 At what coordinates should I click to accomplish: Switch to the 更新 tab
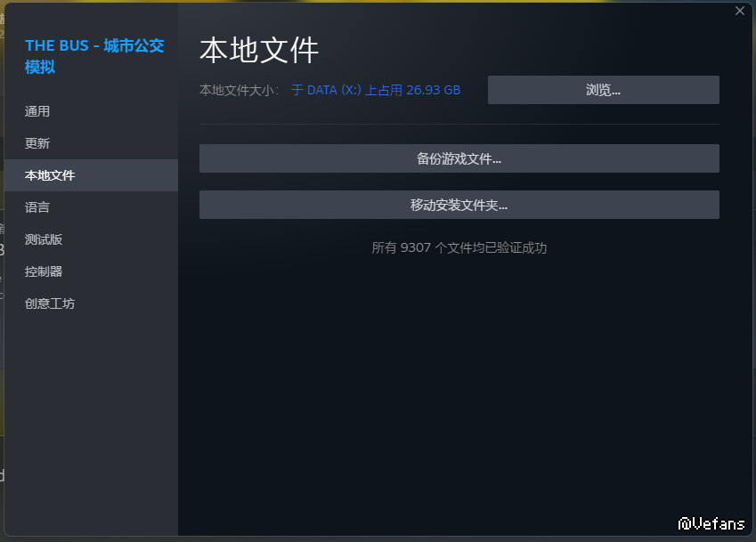pyautogui.click(x=37, y=143)
